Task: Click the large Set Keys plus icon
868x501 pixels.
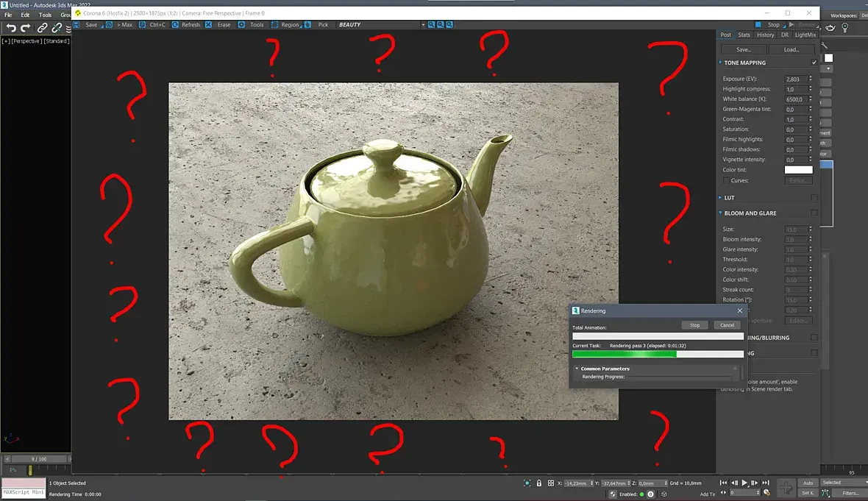Action: (786, 488)
